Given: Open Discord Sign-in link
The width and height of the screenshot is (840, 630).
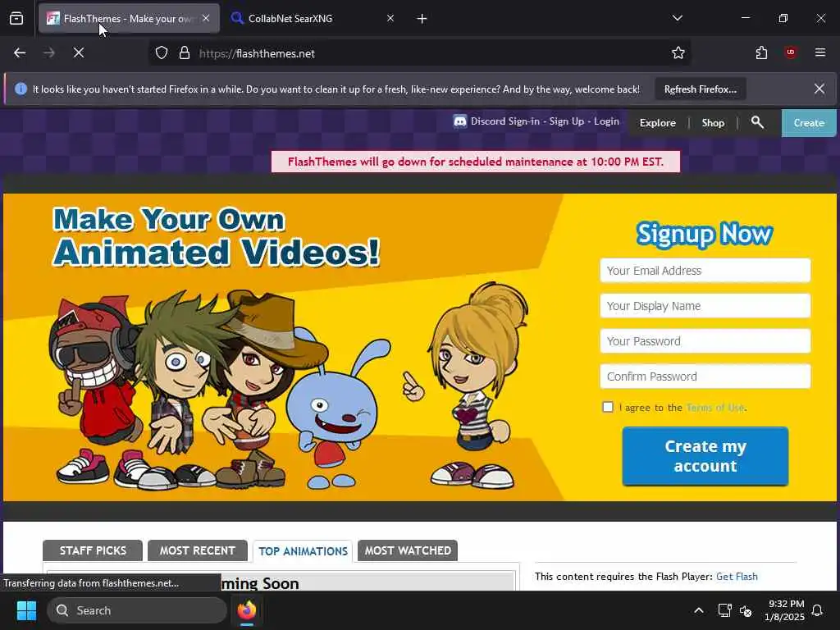Looking at the screenshot, I should (505, 121).
